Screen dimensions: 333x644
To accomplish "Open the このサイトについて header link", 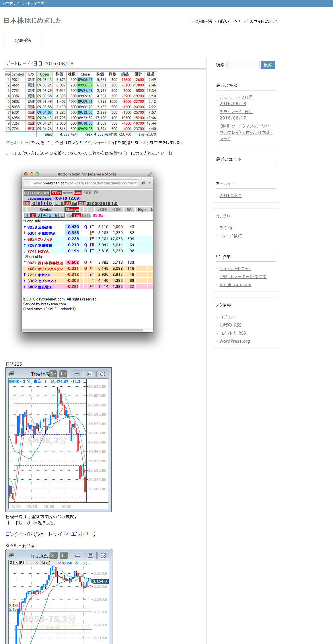I will click(262, 21).
